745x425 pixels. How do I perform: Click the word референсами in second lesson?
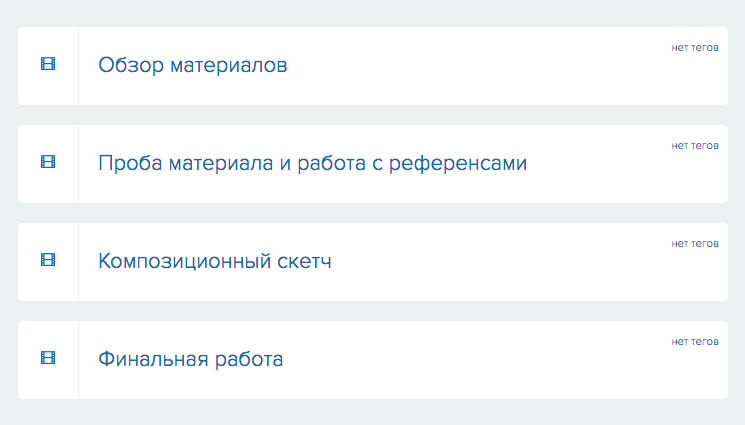[458, 164]
